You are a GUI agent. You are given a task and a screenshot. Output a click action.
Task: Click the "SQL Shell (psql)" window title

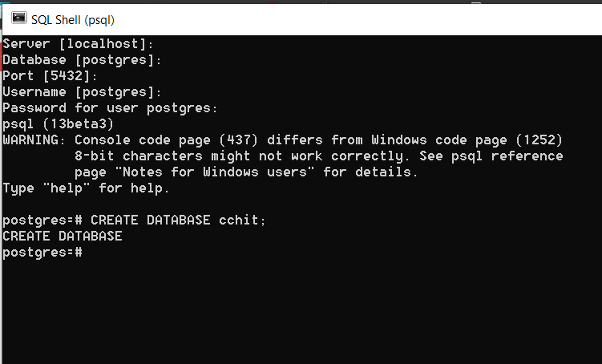click(73, 20)
